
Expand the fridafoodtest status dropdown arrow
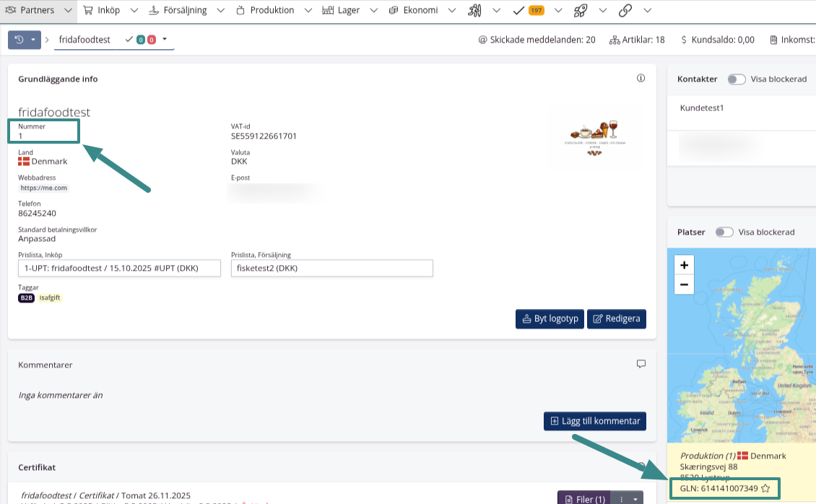point(165,39)
